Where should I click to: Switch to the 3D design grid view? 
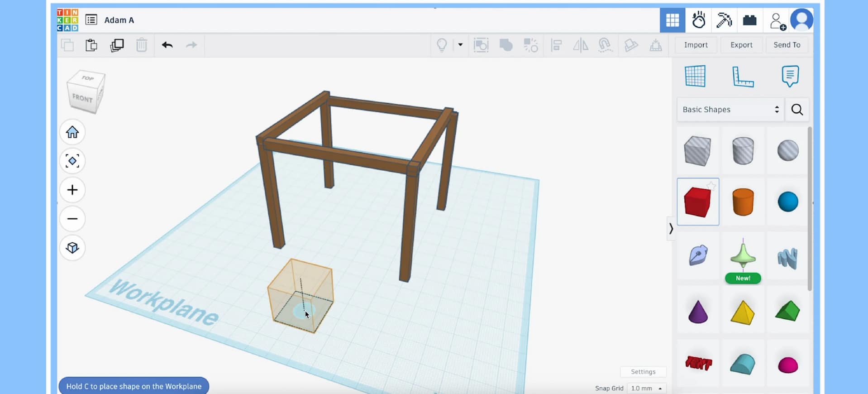(672, 20)
